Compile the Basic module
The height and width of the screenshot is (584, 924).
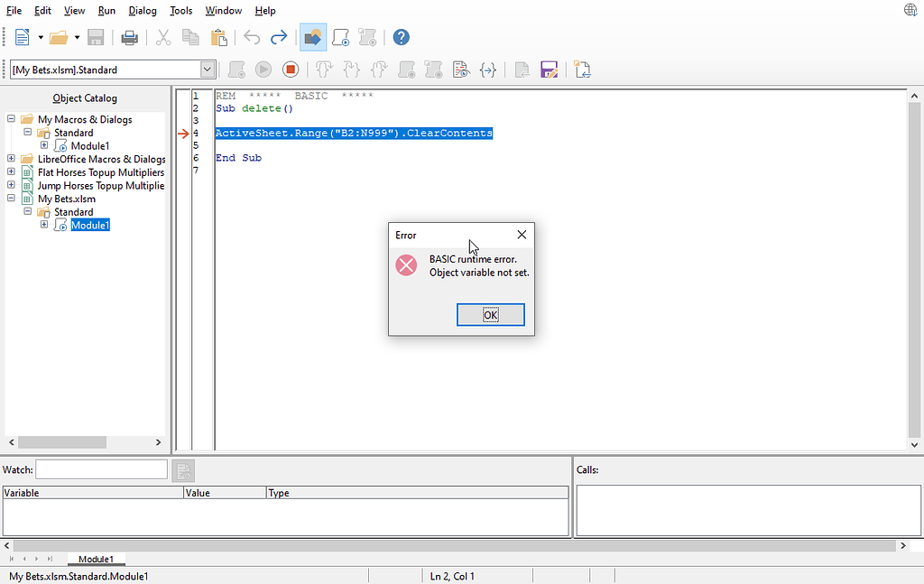236,69
